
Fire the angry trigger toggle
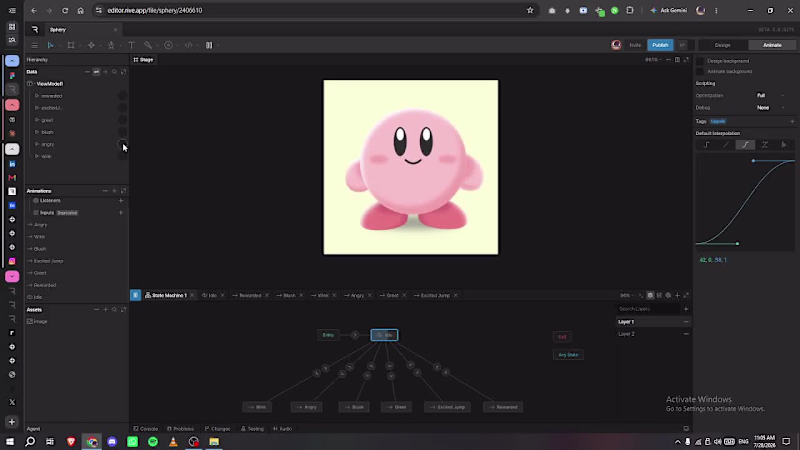tap(122, 144)
